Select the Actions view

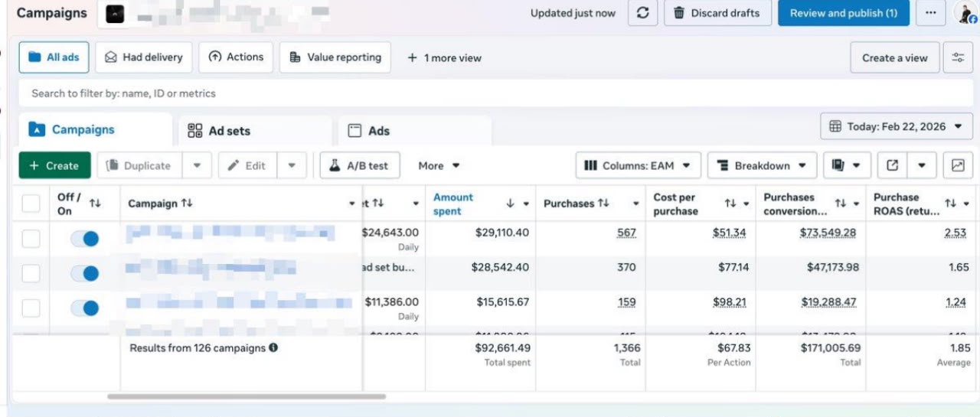(236, 57)
